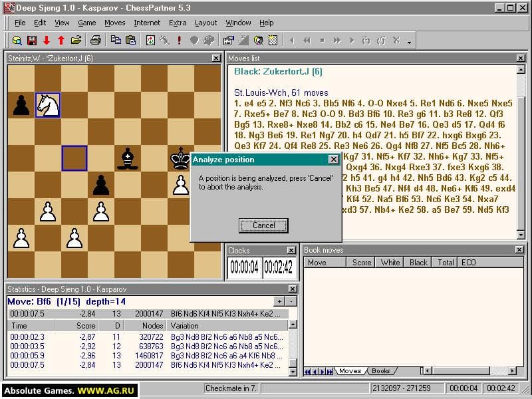Open the File menu

20,23
